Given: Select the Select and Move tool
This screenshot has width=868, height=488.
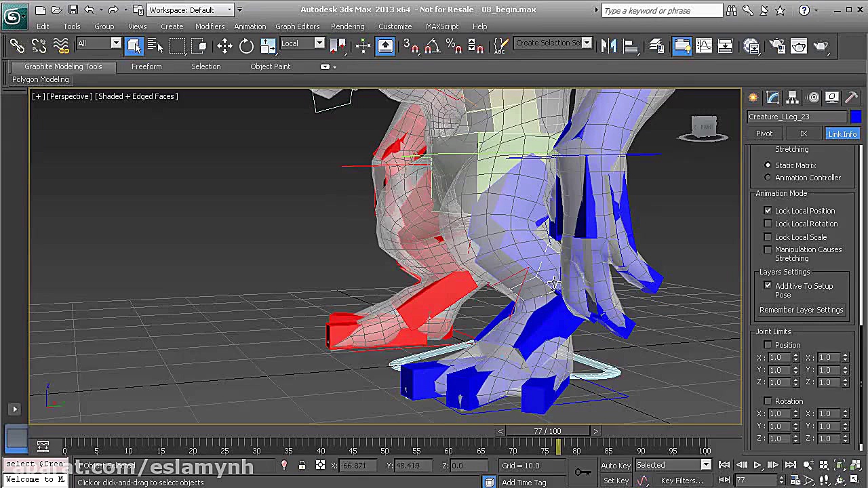Looking at the screenshot, I should pos(224,46).
